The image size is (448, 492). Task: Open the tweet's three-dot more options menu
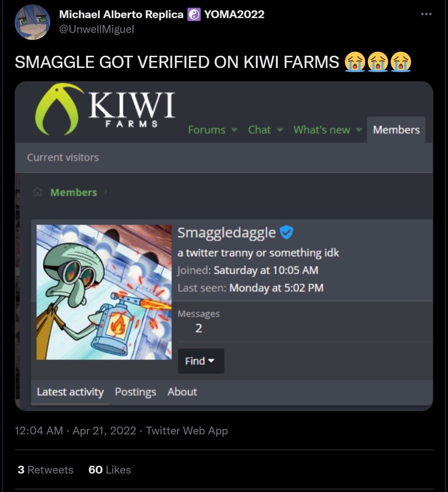426,14
